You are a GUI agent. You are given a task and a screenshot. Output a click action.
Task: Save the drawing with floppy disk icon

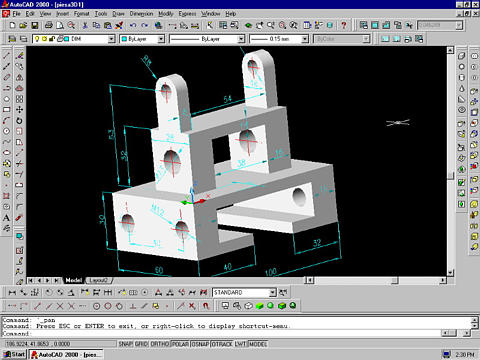[x=34, y=25]
